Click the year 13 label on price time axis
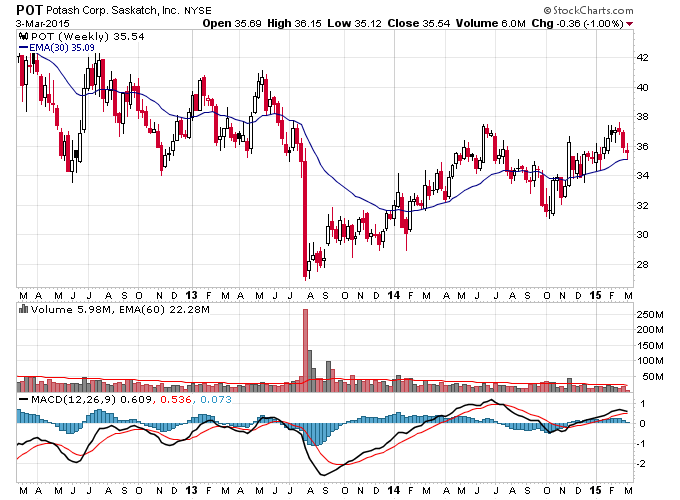 (191, 295)
